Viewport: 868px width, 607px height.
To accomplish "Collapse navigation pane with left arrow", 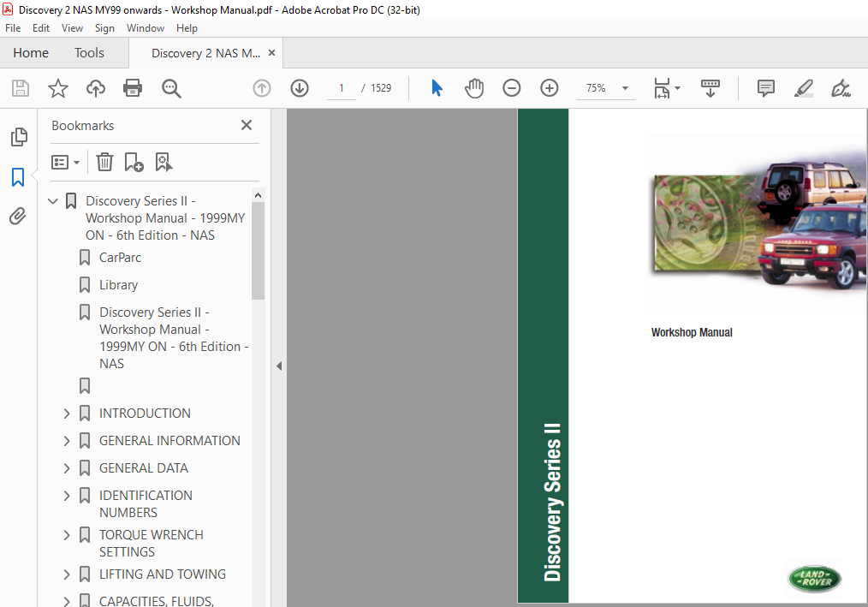I will click(x=279, y=366).
